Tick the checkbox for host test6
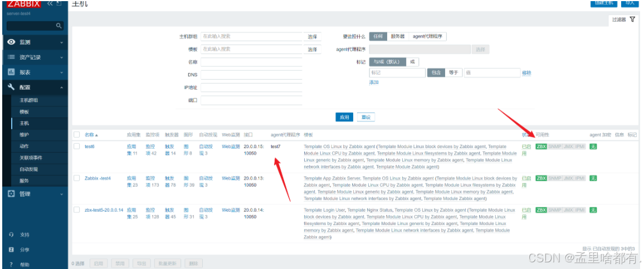The image size is (644, 269). 77,146
